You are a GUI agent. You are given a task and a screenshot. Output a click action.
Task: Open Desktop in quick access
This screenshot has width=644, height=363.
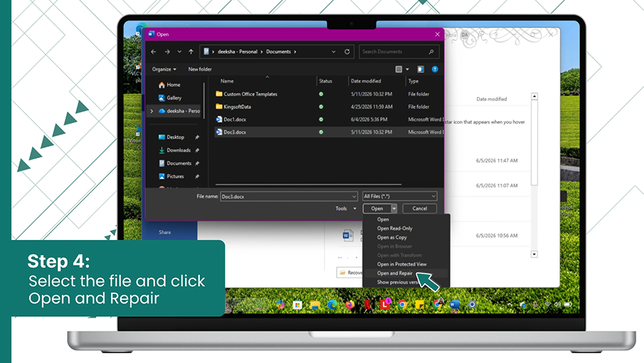(x=171, y=137)
